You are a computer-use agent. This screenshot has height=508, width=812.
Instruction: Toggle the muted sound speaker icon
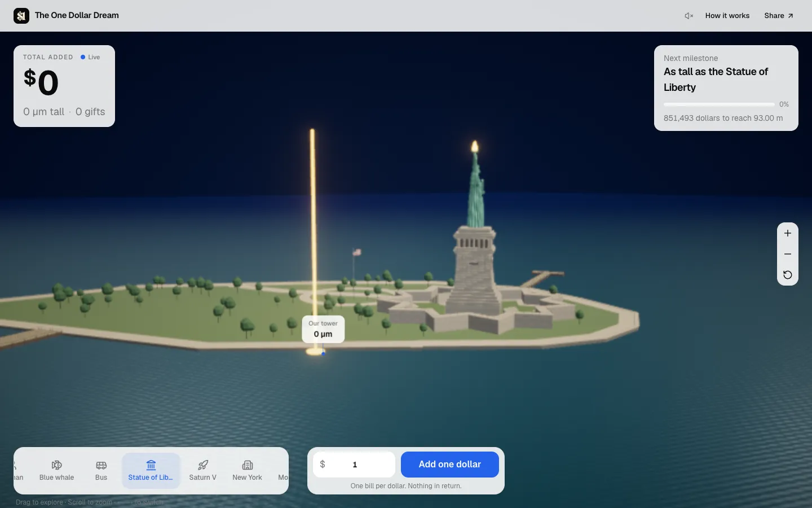click(689, 16)
